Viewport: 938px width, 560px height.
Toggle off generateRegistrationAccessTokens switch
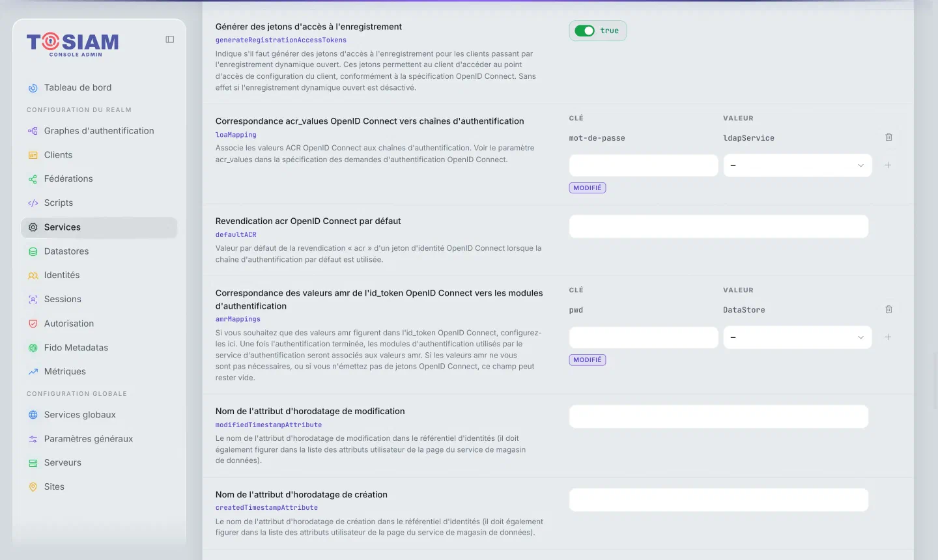click(x=585, y=31)
